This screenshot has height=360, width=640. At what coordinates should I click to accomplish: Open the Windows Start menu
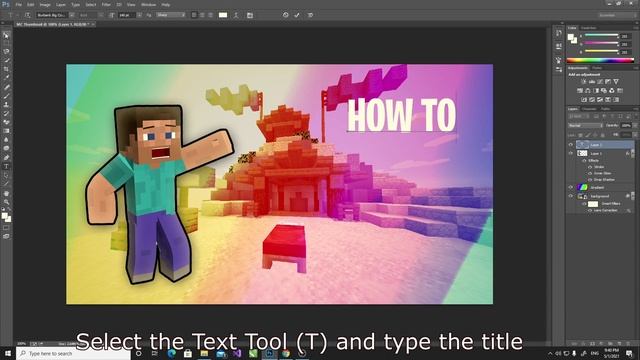[x=8, y=353]
